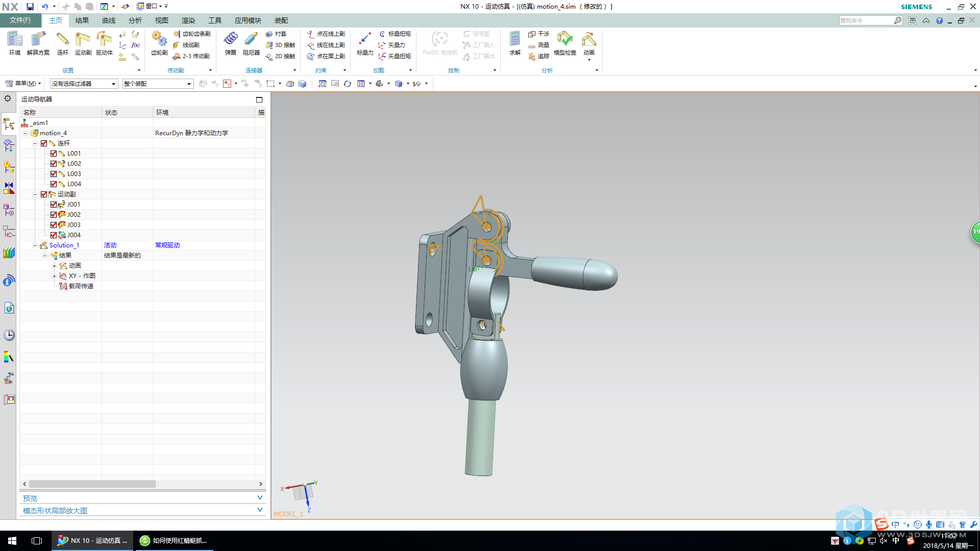Screen dimensions: 980x551
Task: Expand the 动画 result node
Action: pos(54,266)
